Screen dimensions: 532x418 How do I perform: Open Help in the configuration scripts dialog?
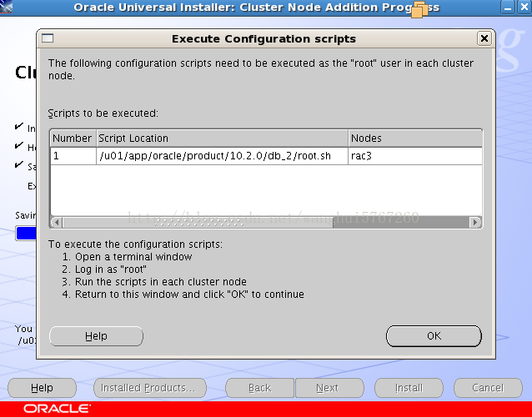[96, 336]
